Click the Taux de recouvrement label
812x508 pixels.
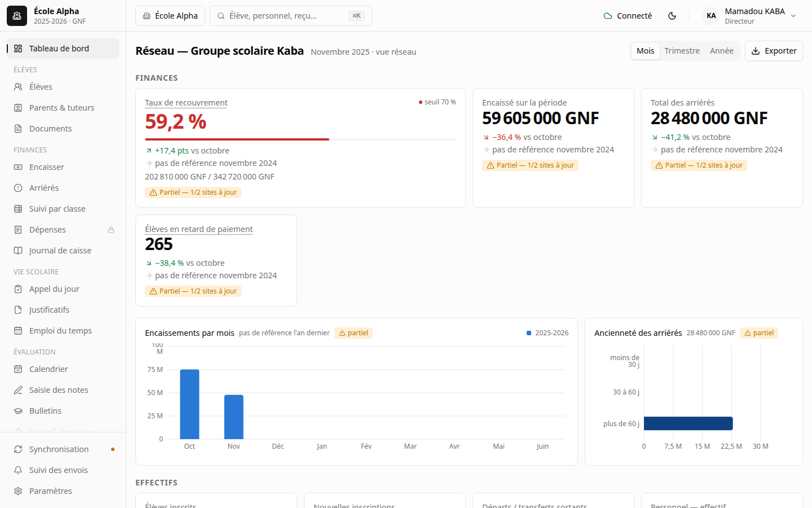click(186, 103)
